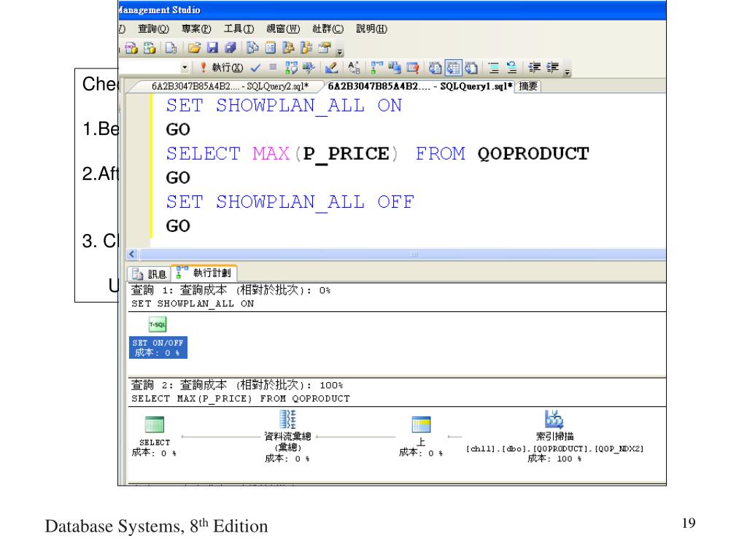Open the 社群(C) menu

click(328, 29)
